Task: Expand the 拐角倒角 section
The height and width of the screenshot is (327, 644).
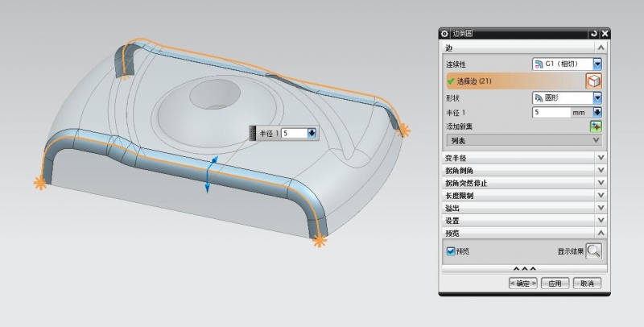Action: coord(523,170)
